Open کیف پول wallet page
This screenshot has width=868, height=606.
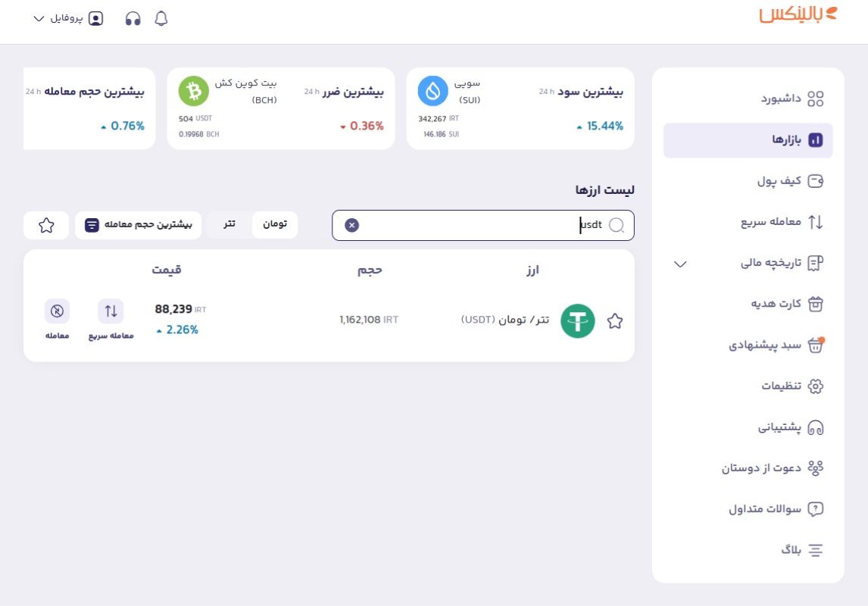coord(748,181)
